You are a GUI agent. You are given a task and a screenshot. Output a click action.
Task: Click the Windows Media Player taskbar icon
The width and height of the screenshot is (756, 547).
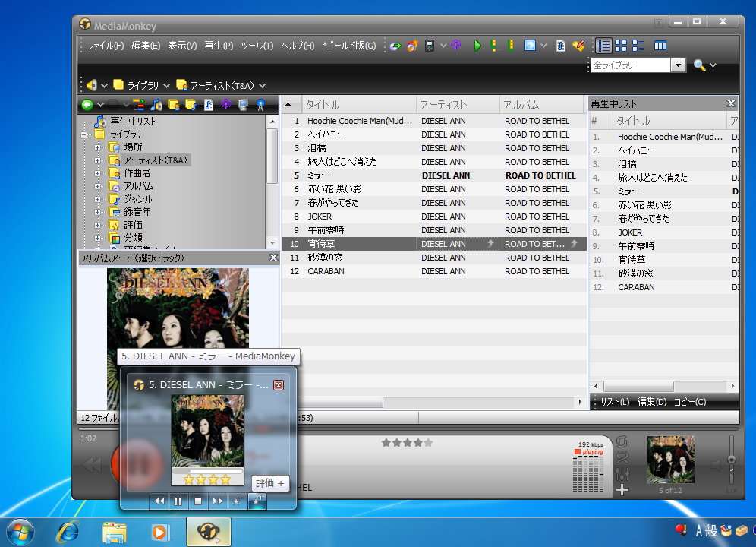(159, 533)
